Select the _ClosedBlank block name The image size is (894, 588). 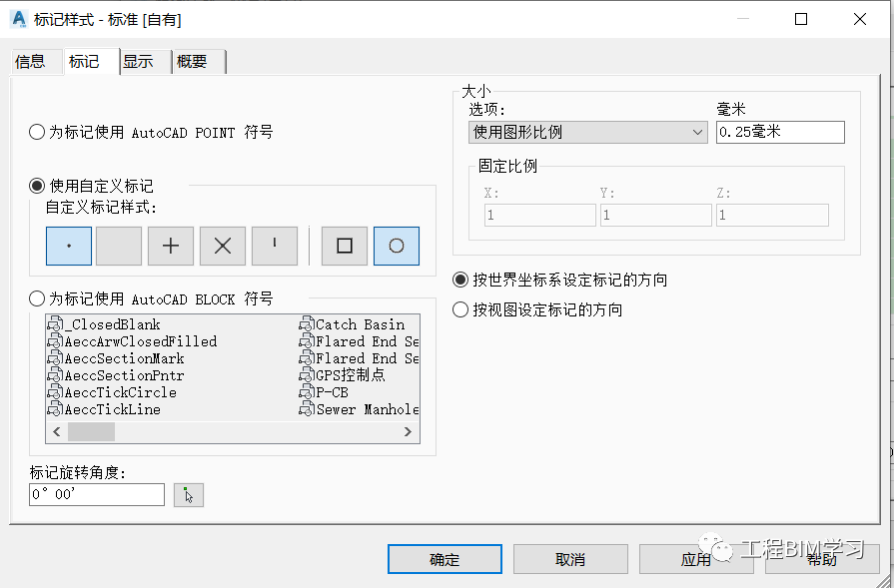[x=112, y=324]
